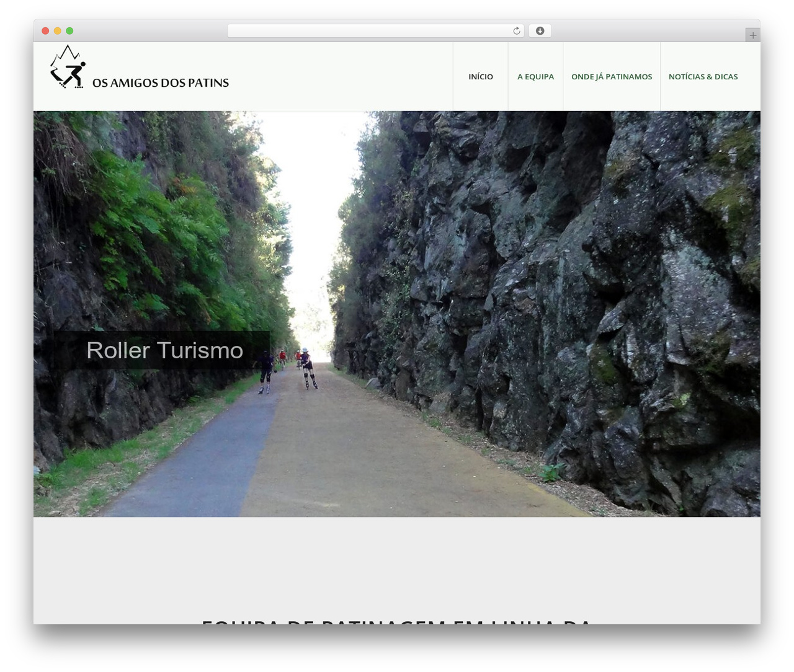Viewport: 794px width, 672px height.
Task: Visit NOTÍCIAS & DICAS section
Action: (703, 77)
